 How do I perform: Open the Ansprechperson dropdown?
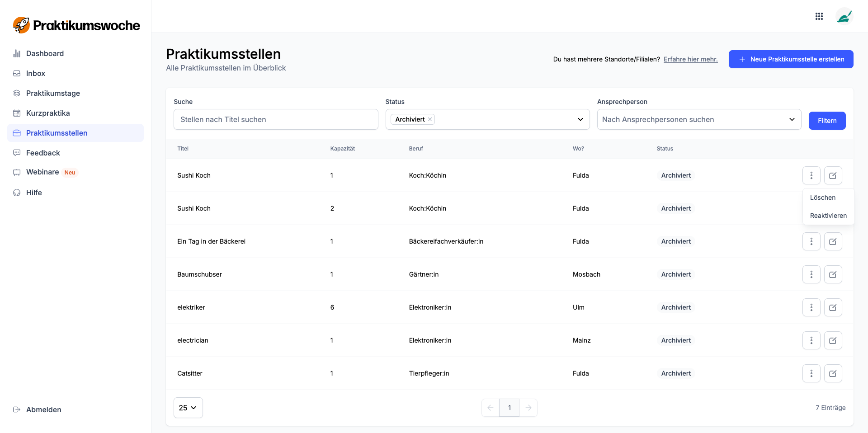792,119
